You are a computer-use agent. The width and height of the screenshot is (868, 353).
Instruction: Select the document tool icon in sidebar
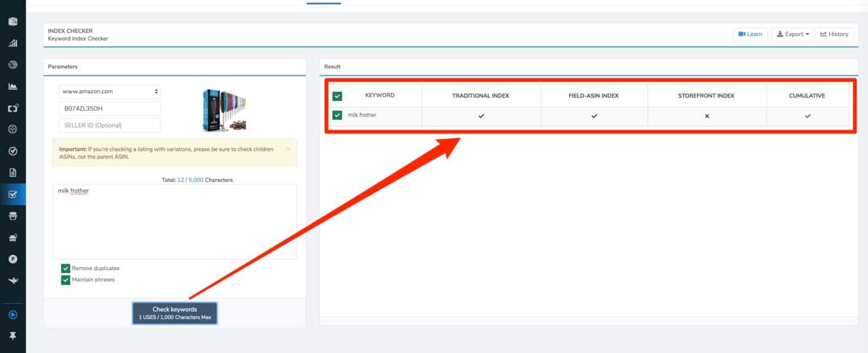tap(13, 172)
